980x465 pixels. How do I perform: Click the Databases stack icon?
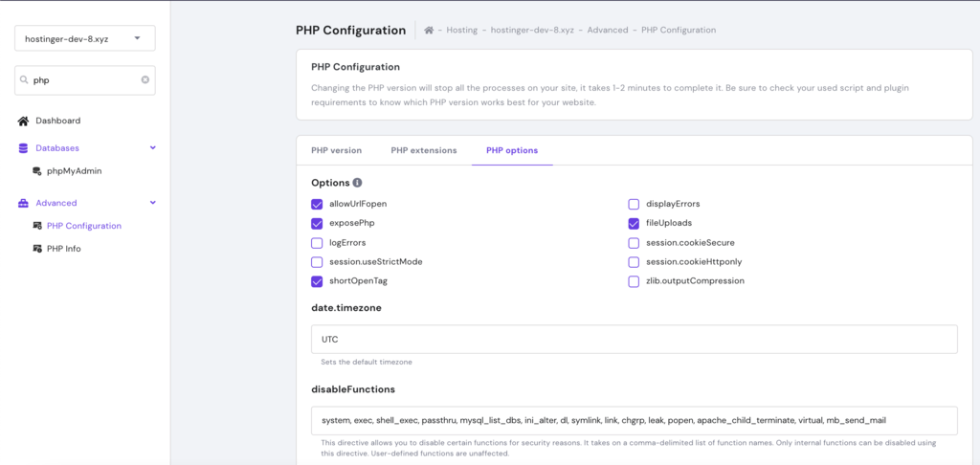click(x=23, y=148)
